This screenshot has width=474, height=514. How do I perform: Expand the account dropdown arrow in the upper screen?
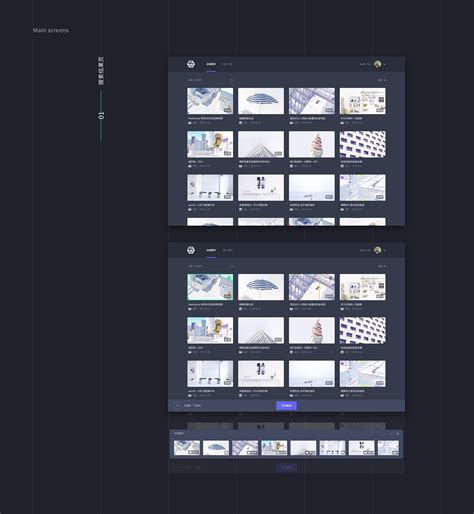(385, 64)
